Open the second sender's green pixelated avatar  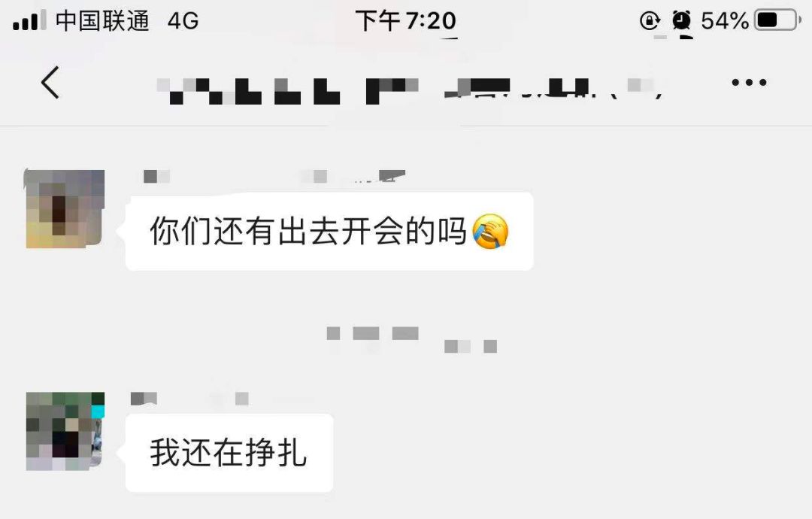pyautogui.click(x=65, y=431)
